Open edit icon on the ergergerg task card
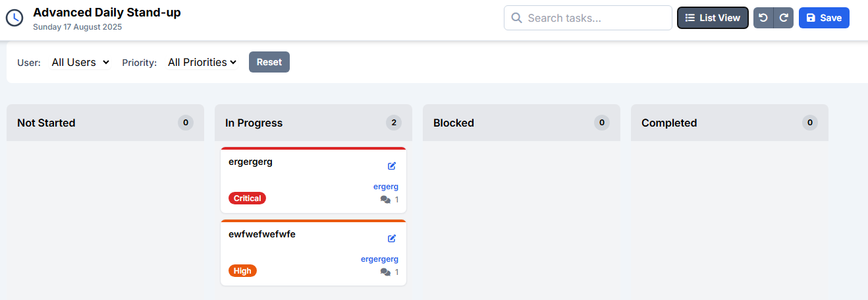 point(392,166)
